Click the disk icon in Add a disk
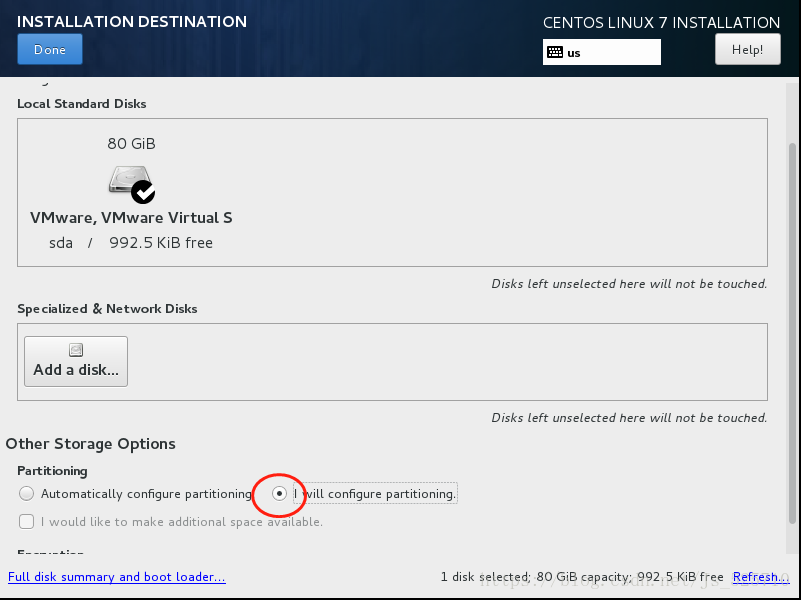Viewport: 801px width, 600px height. [76, 350]
